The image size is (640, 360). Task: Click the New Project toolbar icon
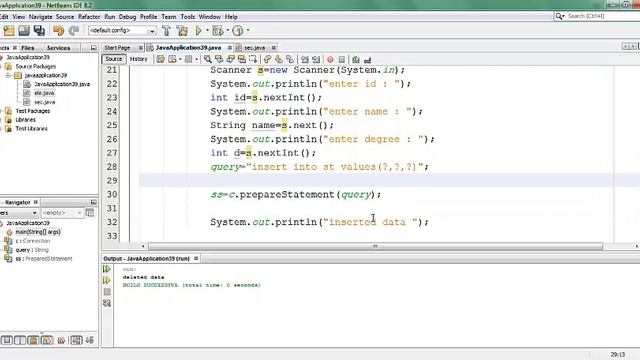click(x=9, y=31)
